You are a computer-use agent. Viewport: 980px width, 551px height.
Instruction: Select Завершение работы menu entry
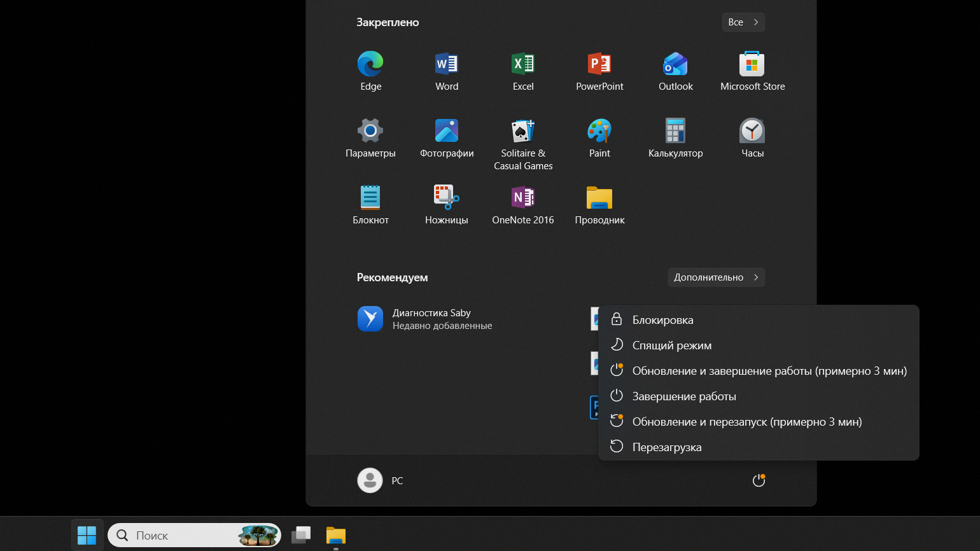pyautogui.click(x=683, y=396)
